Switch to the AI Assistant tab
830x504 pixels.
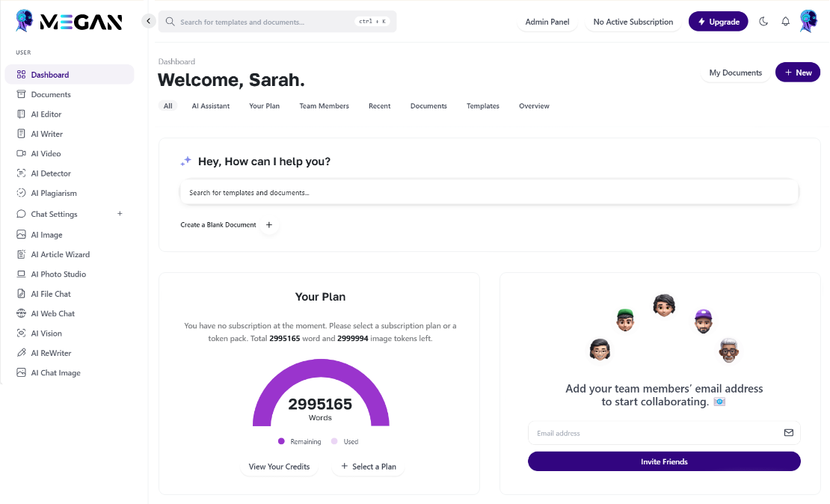[x=211, y=106]
